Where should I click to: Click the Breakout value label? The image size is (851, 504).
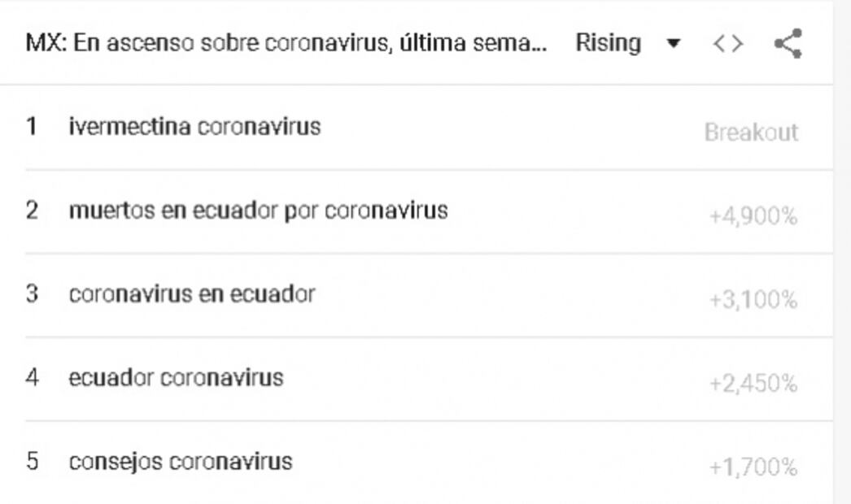tap(750, 133)
